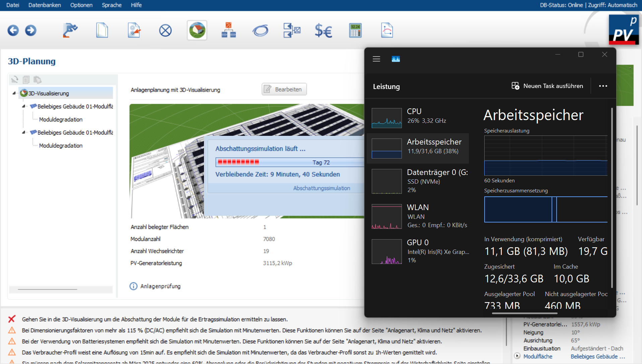Open the Datenbanken menu
This screenshot has width=642, height=364.
coord(45,5)
